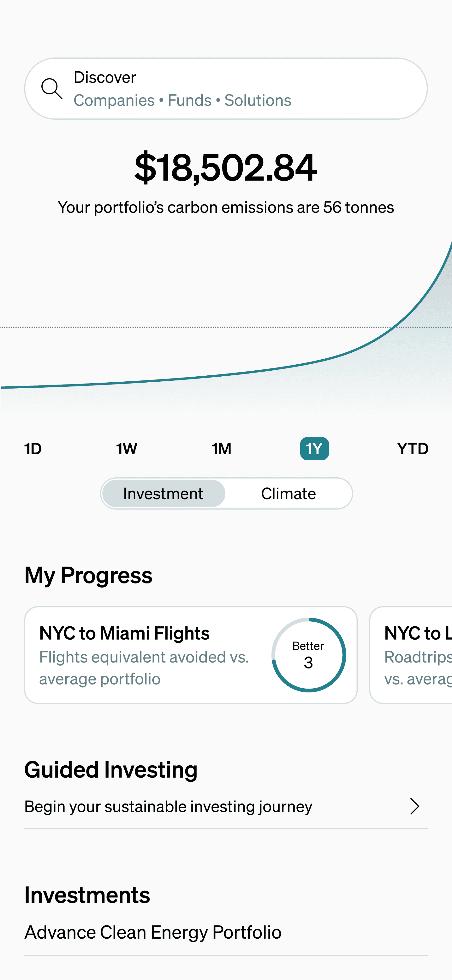This screenshot has width=452, height=980.
Task: Open the Discover search field
Action: click(x=226, y=89)
